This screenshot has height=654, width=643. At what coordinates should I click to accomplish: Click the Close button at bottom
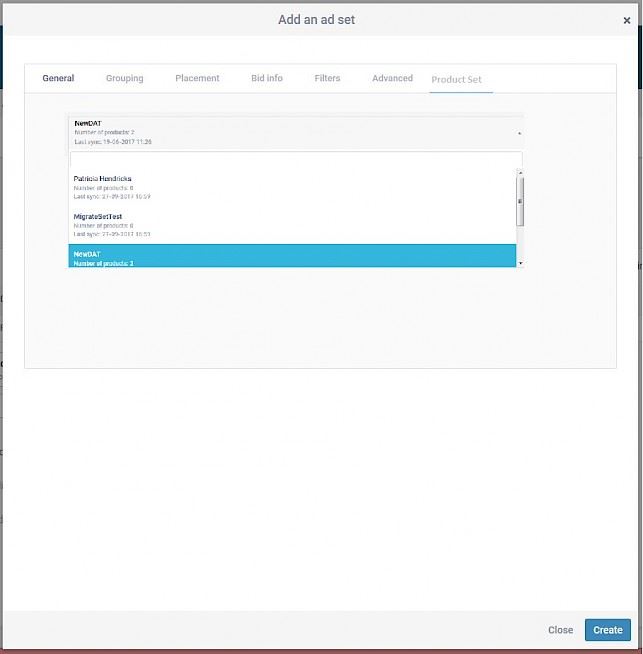click(x=560, y=630)
